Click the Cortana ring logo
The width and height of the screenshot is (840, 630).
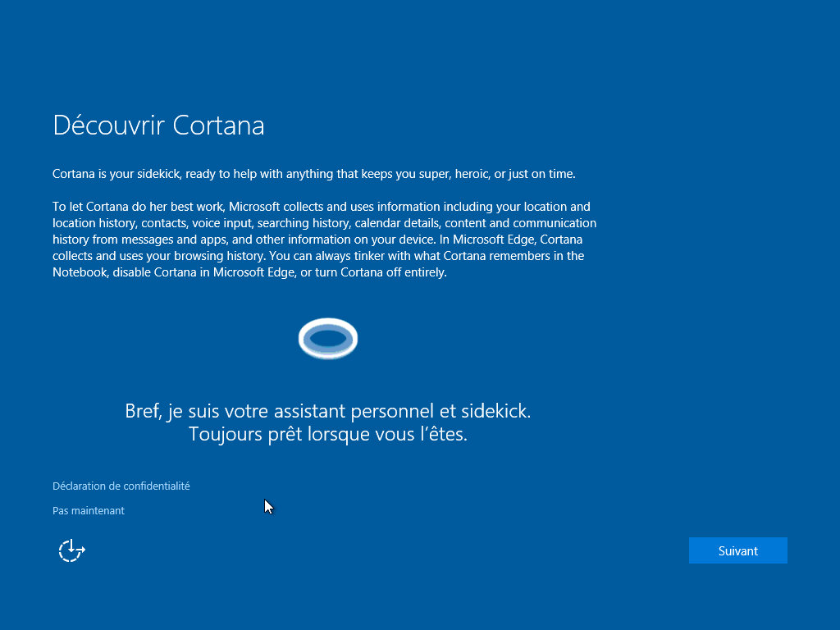pos(328,339)
